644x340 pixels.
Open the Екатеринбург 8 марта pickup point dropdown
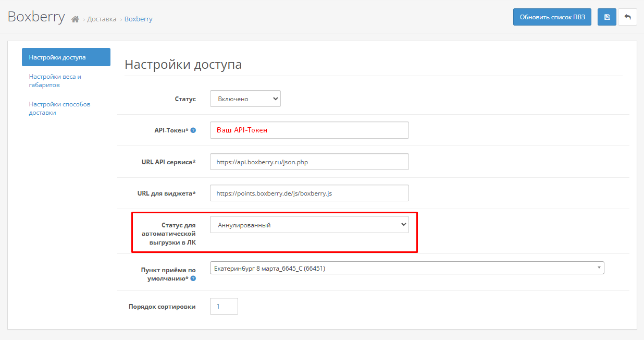point(407,268)
